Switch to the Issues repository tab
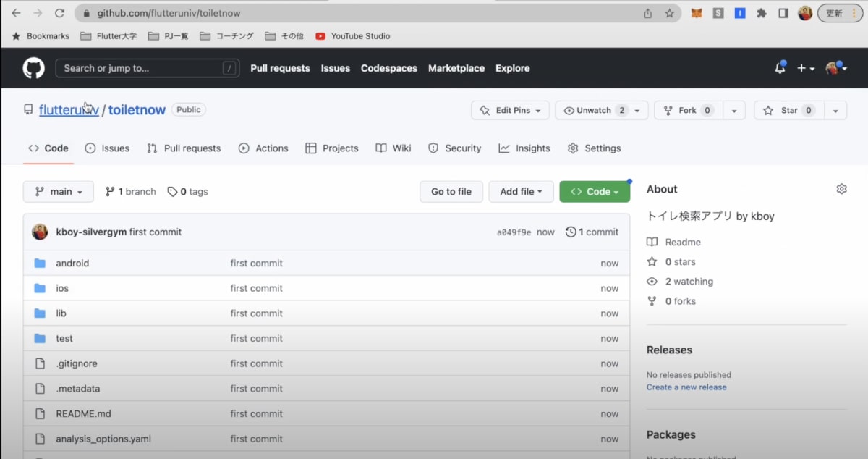Image resolution: width=868 pixels, height=459 pixels. pyautogui.click(x=107, y=148)
